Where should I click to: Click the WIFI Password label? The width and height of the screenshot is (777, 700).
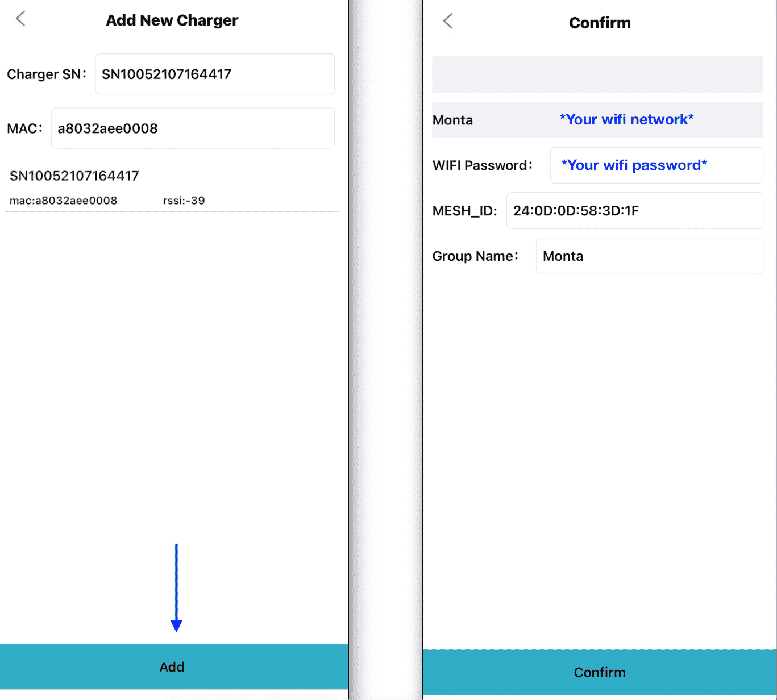click(482, 165)
